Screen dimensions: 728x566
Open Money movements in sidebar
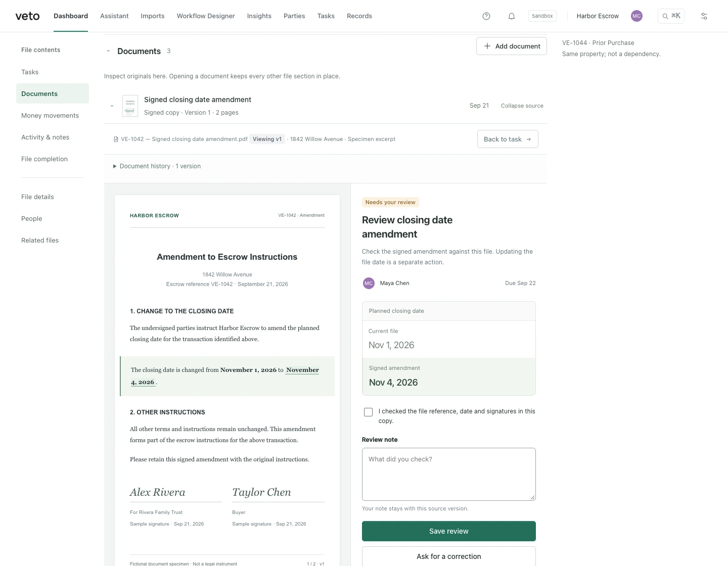click(53, 116)
